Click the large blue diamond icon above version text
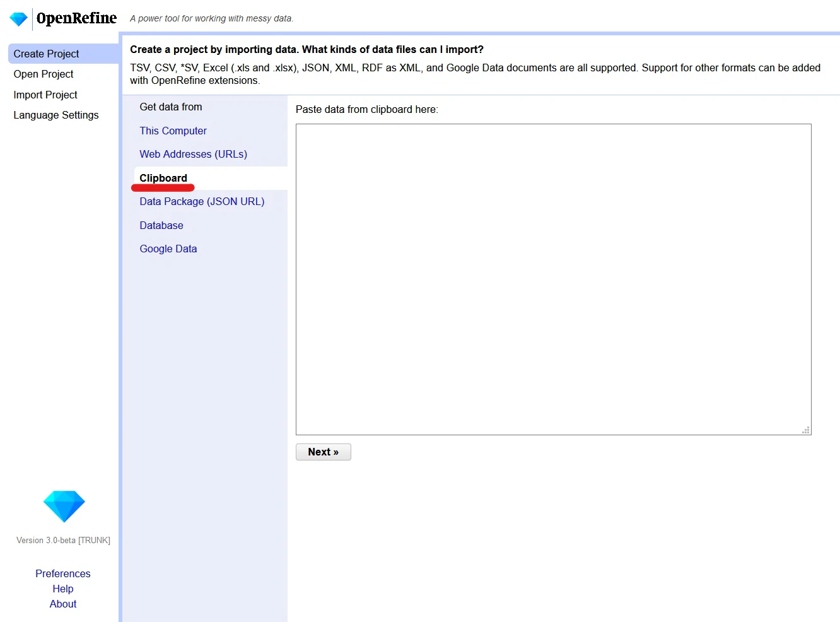The width and height of the screenshot is (840, 622). pyautogui.click(x=64, y=507)
